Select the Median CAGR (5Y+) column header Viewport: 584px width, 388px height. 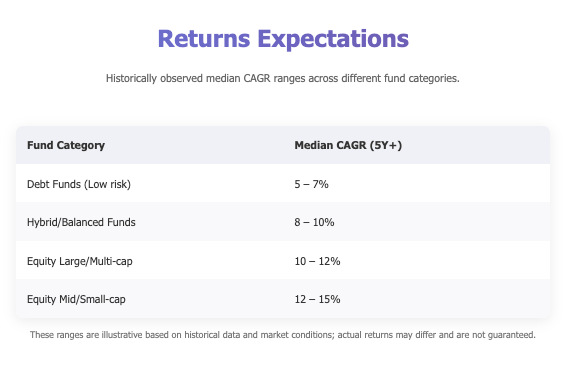[348, 145]
